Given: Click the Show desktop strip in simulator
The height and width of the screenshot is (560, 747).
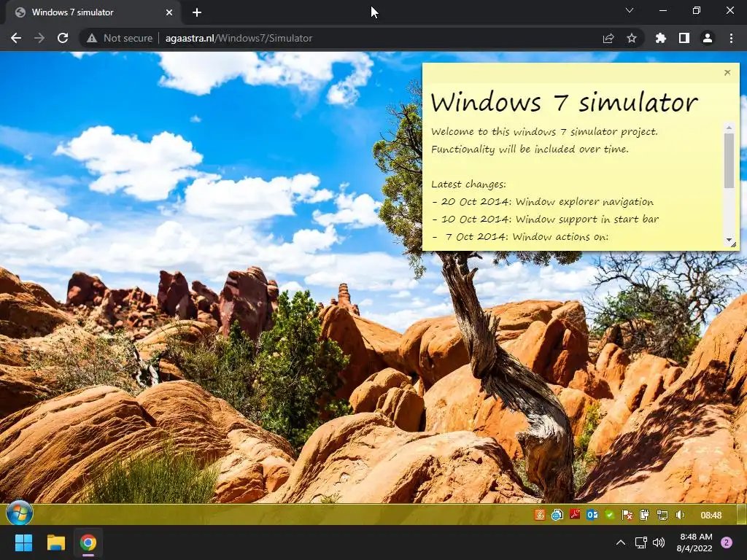Looking at the screenshot, I should (x=741, y=514).
